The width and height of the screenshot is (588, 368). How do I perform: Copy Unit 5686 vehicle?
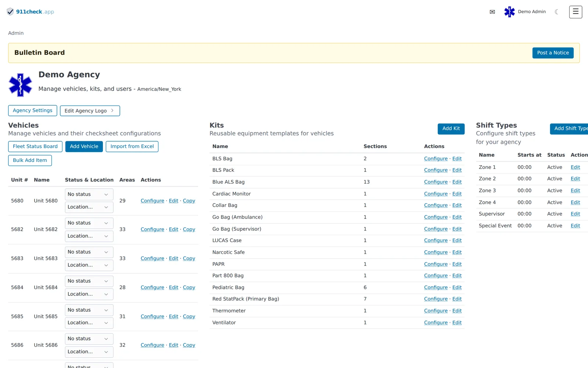click(x=189, y=345)
